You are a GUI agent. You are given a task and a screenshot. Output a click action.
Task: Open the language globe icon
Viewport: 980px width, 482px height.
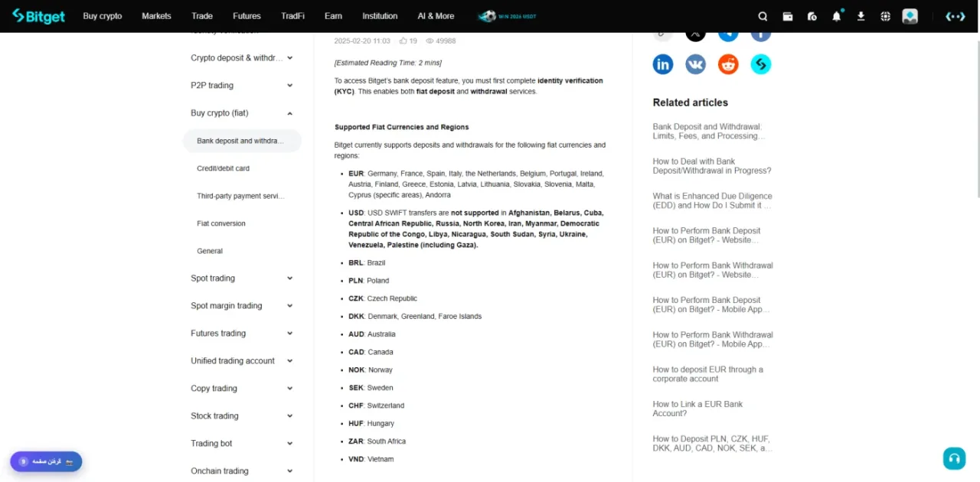pyautogui.click(x=886, y=16)
